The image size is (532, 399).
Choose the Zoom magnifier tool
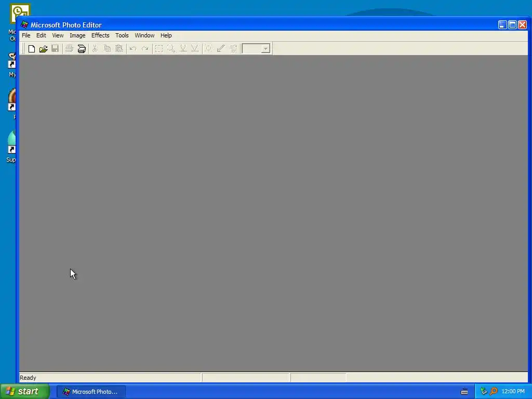[170, 48]
